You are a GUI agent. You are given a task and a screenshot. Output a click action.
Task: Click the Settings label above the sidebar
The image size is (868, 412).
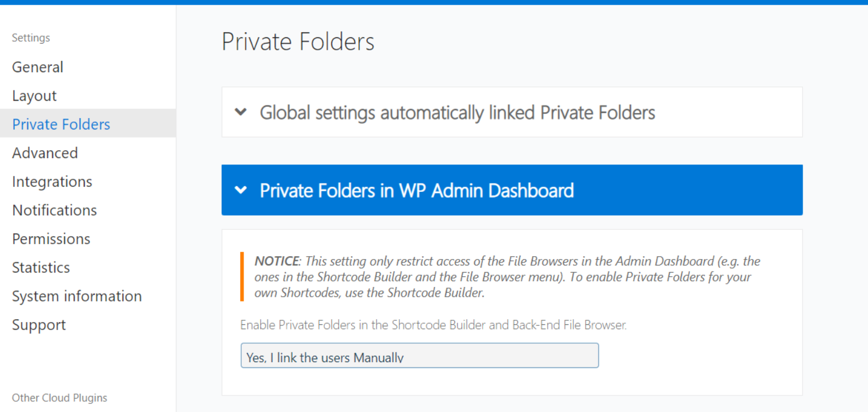tap(31, 38)
